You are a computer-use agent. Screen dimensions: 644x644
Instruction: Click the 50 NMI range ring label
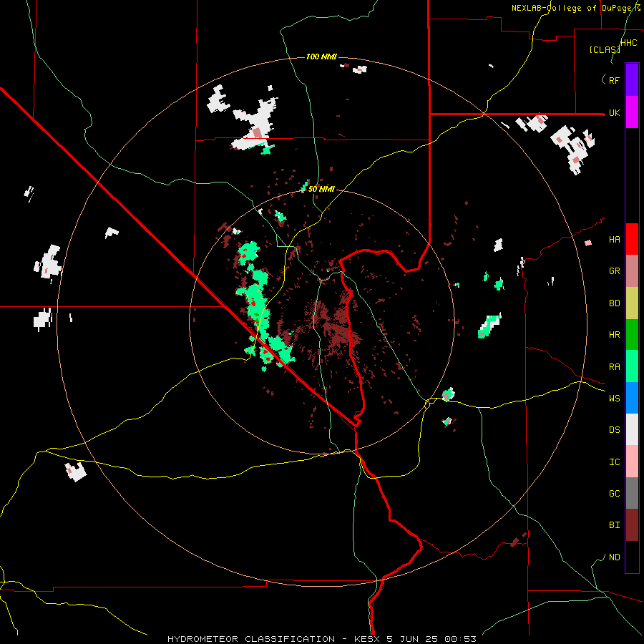pos(321,189)
